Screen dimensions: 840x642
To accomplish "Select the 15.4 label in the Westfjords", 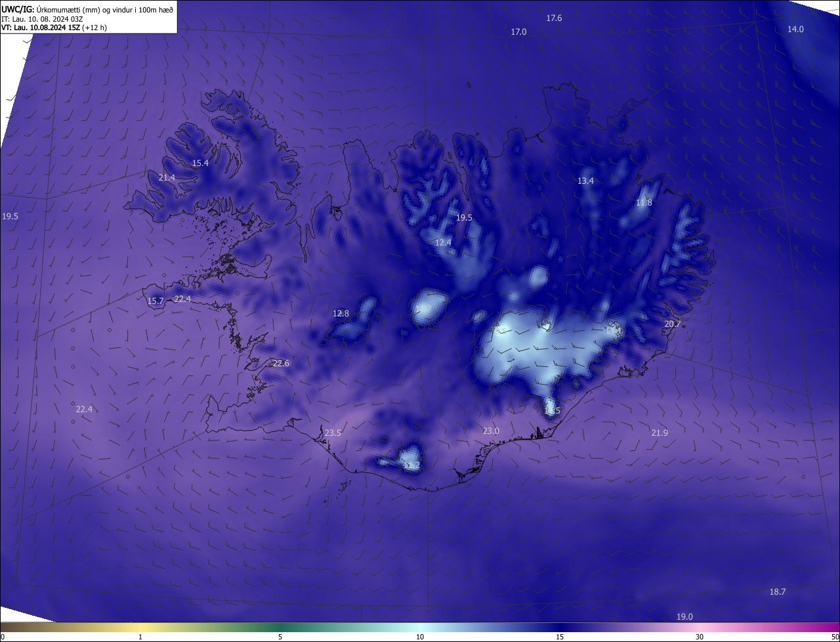I will tap(200, 163).
